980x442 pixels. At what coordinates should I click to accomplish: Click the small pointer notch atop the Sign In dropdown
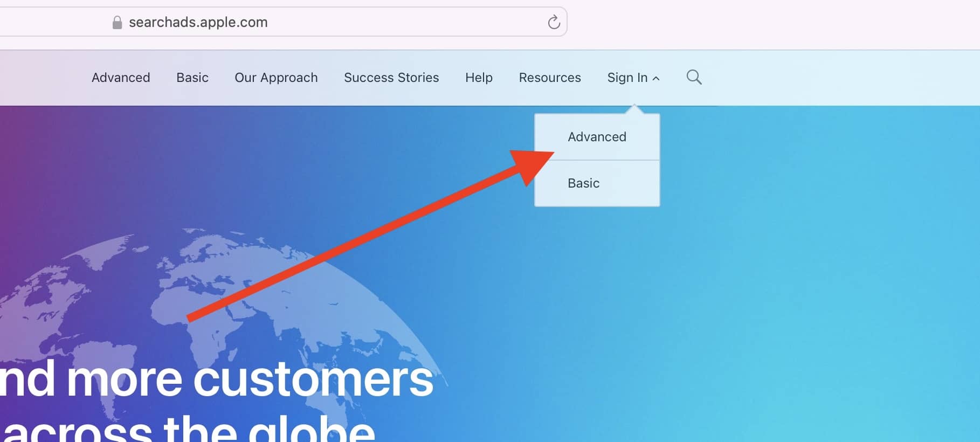click(634, 109)
